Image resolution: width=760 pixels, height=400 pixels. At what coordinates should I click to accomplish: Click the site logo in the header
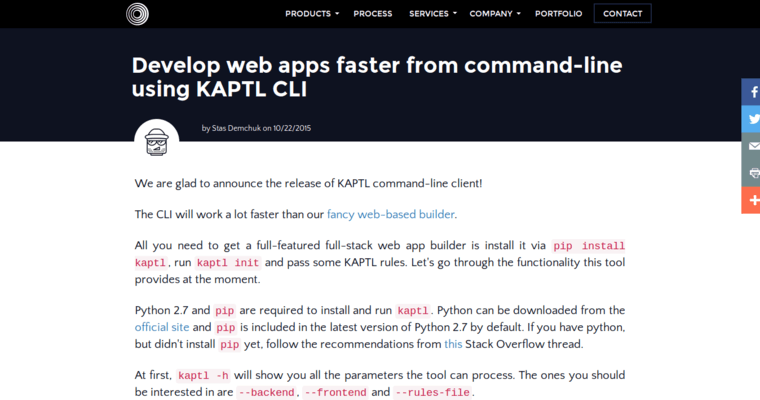point(137,14)
